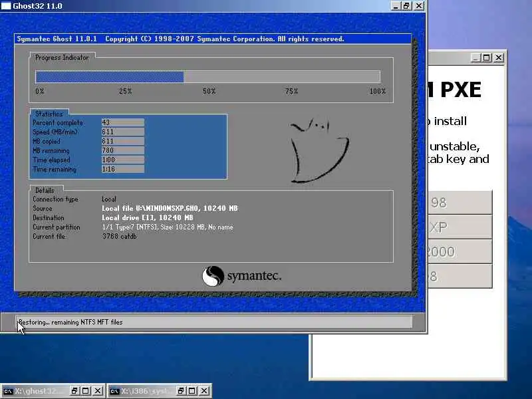Image resolution: width=532 pixels, height=399 pixels.
Task: Click the Source file U:\WINDOWSXP.GHO text
Action: point(170,208)
